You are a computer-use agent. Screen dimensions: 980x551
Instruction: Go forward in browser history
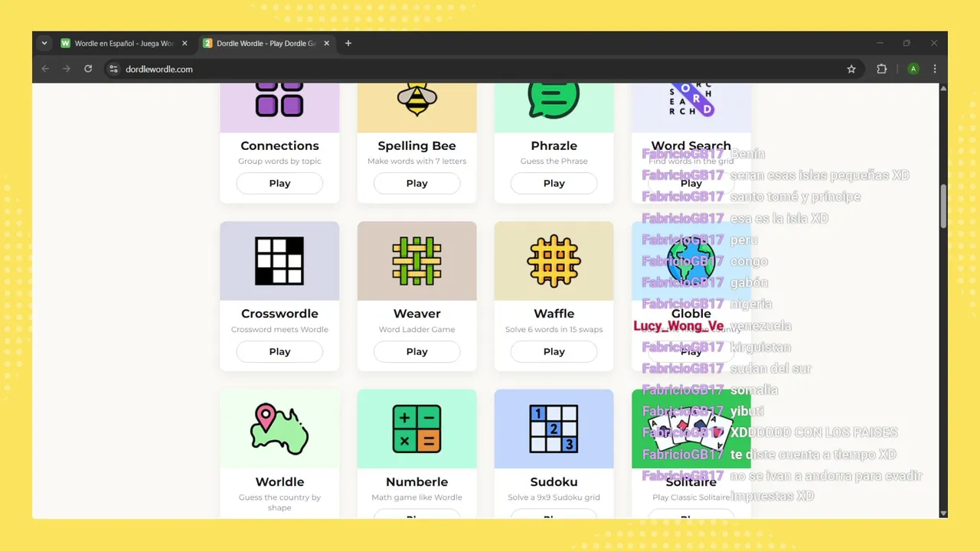(x=67, y=69)
